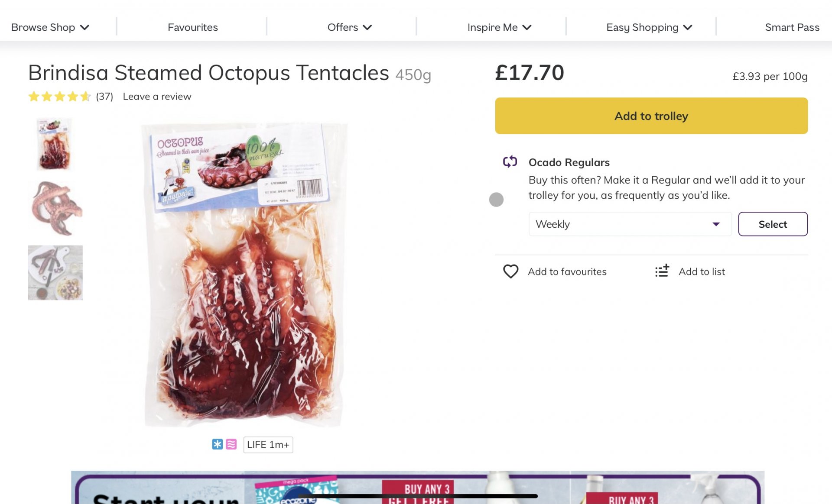
Task: Expand the Offers dropdown menu
Action: pos(349,27)
